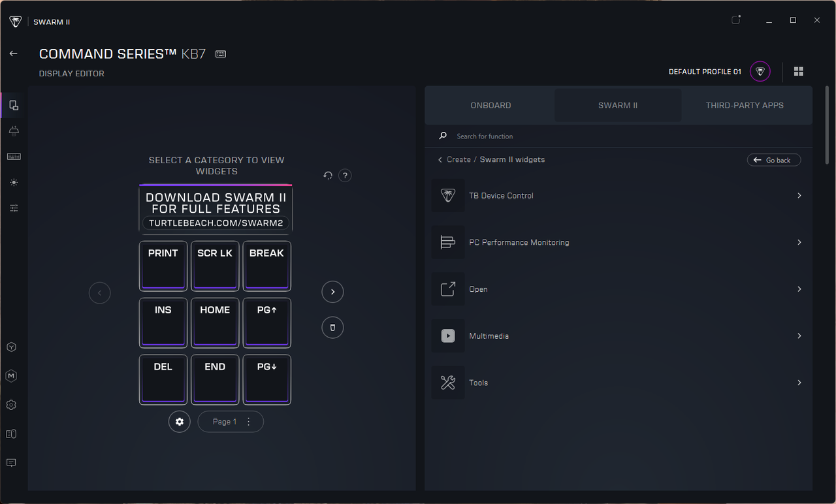Open the dock-shaped icon below Display Editor
This screenshot has width=836, height=504.
[14, 131]
